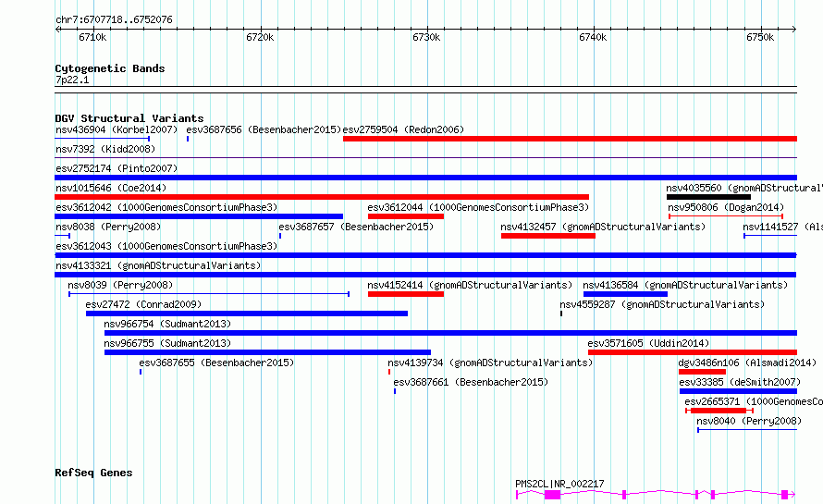Select the esv3687661 (Besenbacher2015) variant label
Screen dimensions: 823x504
pos(471,382)
